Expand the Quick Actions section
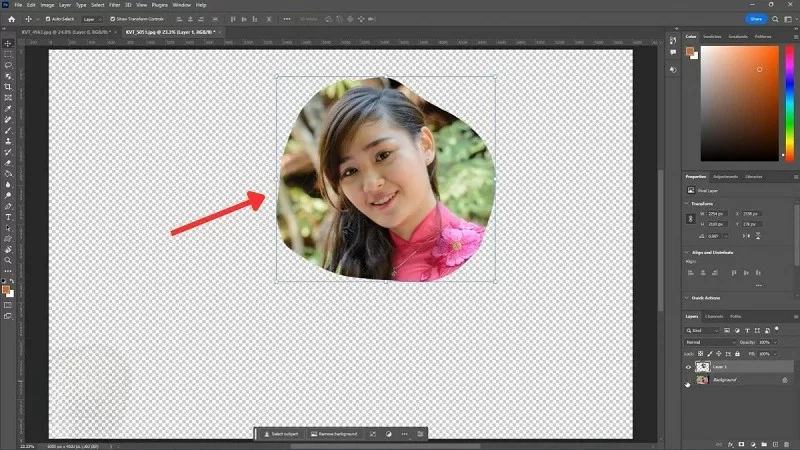The image size is (800, 450). click(688, 297)
